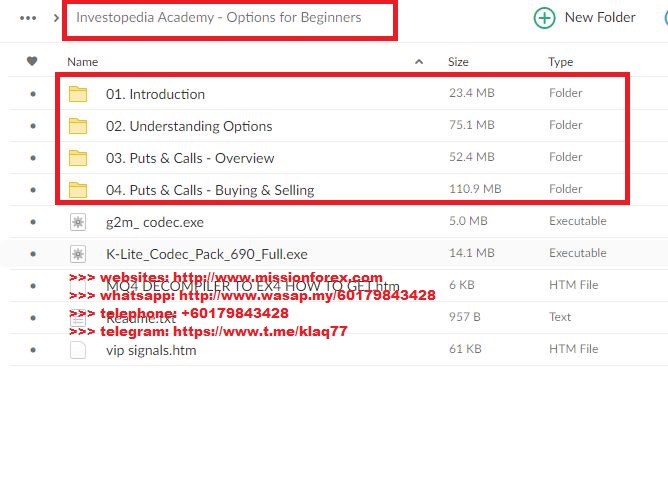Toggle favorite dot for 04. Puts & Calls - Buying & Selling
This screenshot has height=484, width=668.
[x=33, y=190]
